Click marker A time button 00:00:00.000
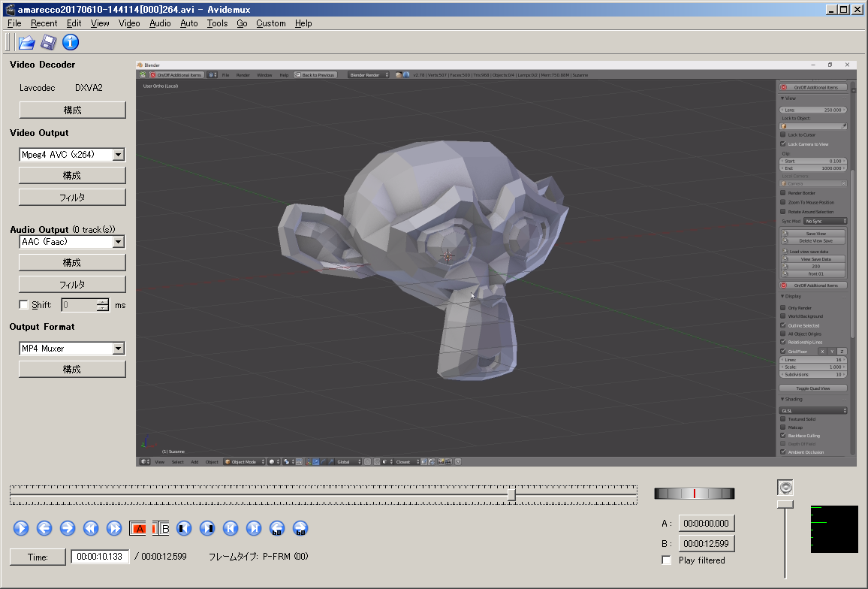The image size is (868, 589). (x=706, y=523)
